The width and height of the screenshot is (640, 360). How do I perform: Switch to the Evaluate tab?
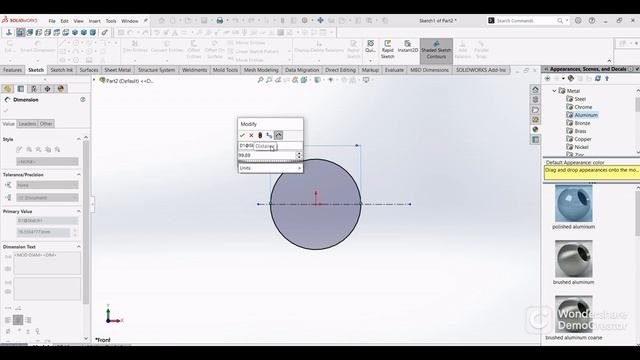(x=394, y=70)
